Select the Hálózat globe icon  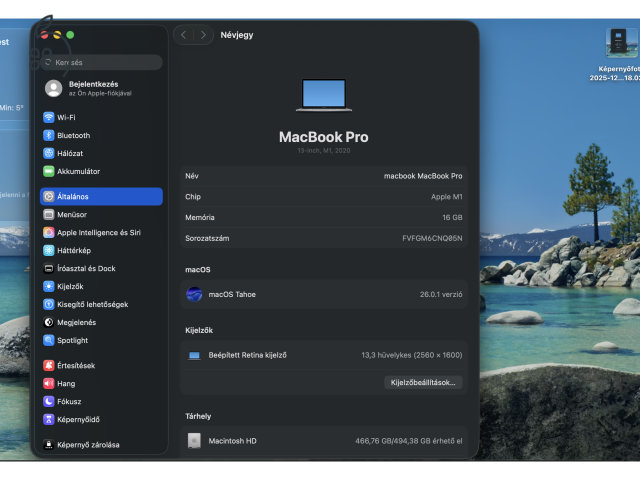point(49,153)
